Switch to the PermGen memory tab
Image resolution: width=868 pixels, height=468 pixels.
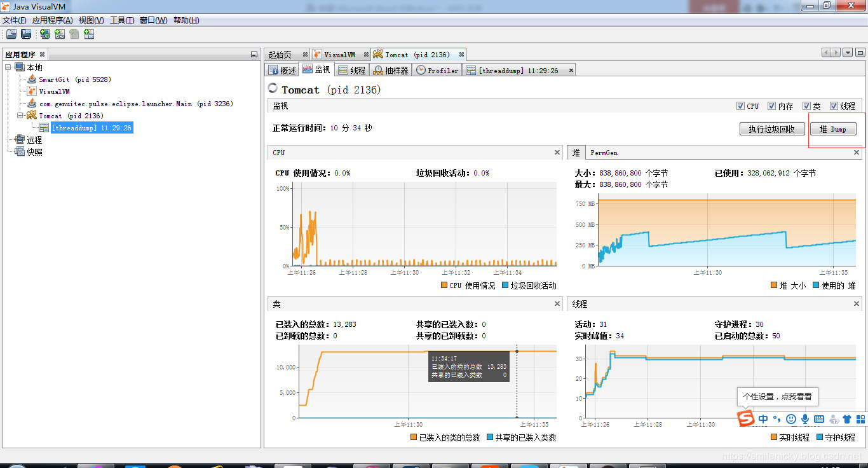[604, 153]
